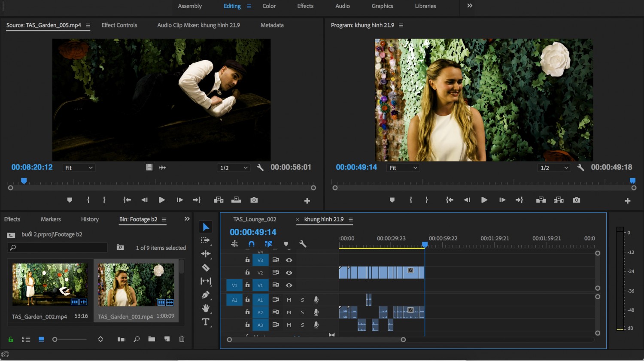Select the Type tool
This screenshot has height=361, width=644.
point(206,322)
